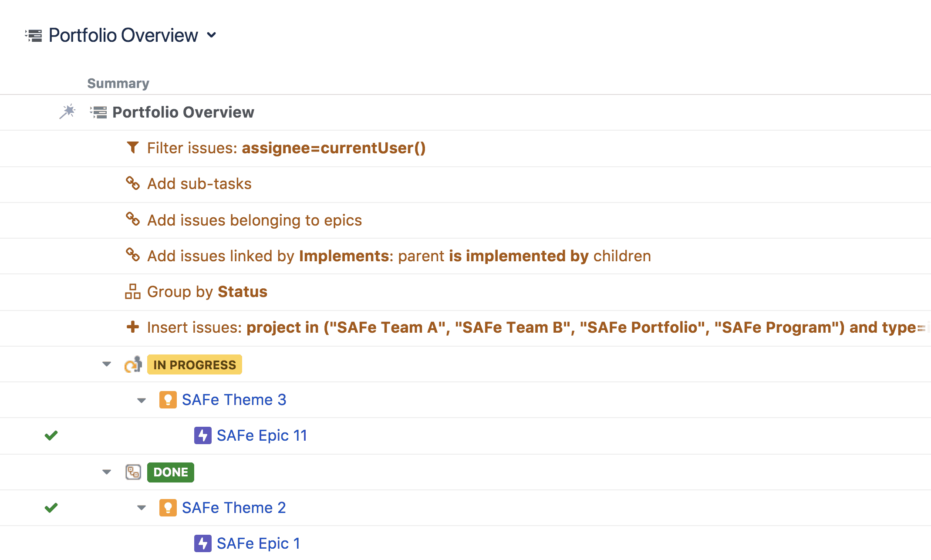Click the Group by Status grouping icon
This screenshot has width=931, height=560.
click(133, 292)
